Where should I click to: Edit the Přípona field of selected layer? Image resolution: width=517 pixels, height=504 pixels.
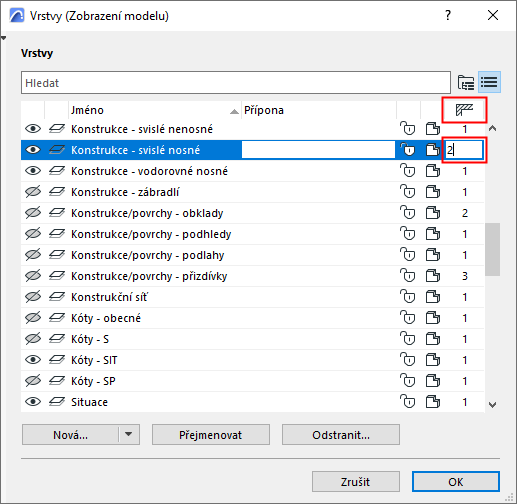318,150
